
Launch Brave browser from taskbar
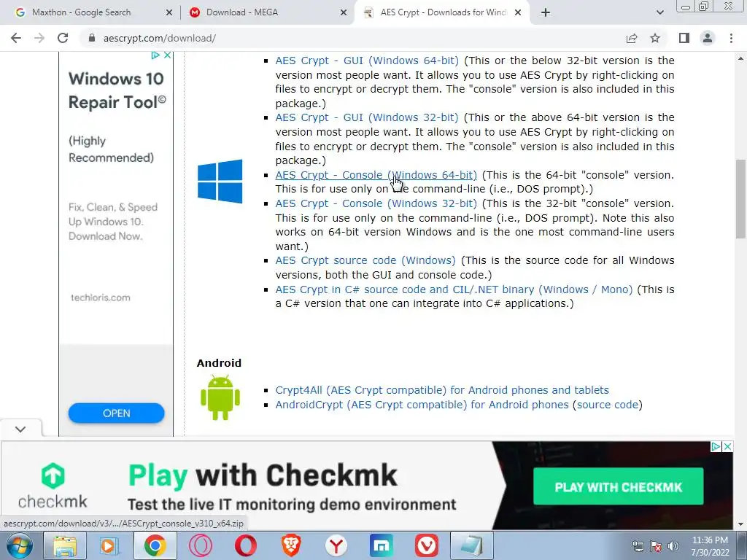tap(290, 545)
